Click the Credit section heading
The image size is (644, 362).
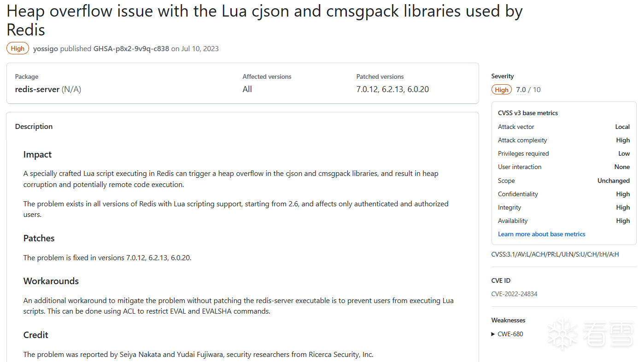tap(36, 335)
